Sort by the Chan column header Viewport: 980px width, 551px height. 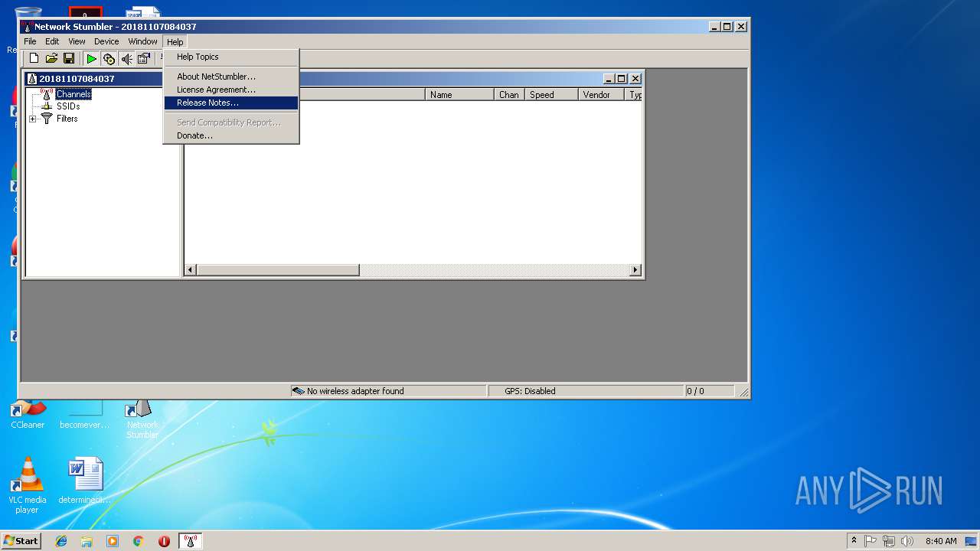click(509, 95)
